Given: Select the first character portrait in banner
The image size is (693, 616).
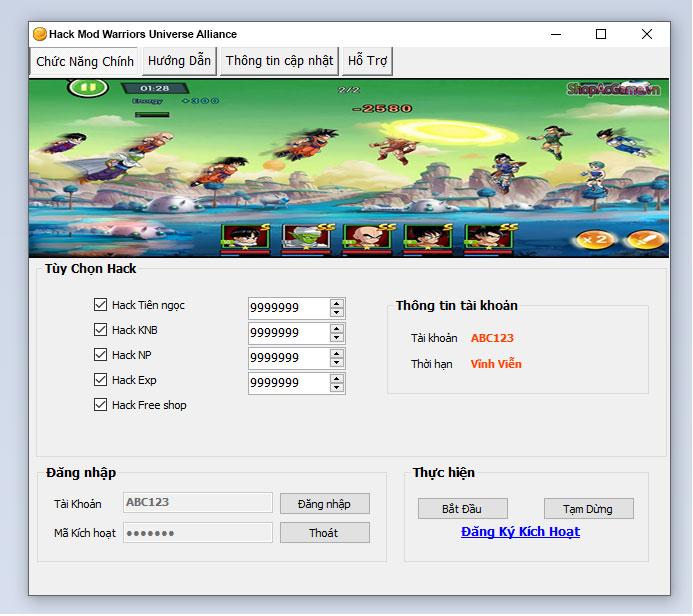Looking at the screenshot, I should pos(245,239).
